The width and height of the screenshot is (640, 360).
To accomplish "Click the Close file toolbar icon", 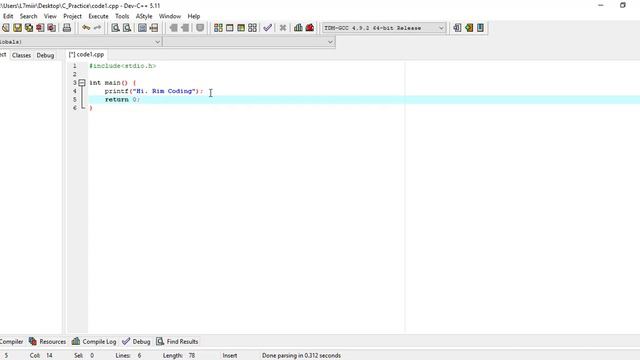I will click(40, 28).
